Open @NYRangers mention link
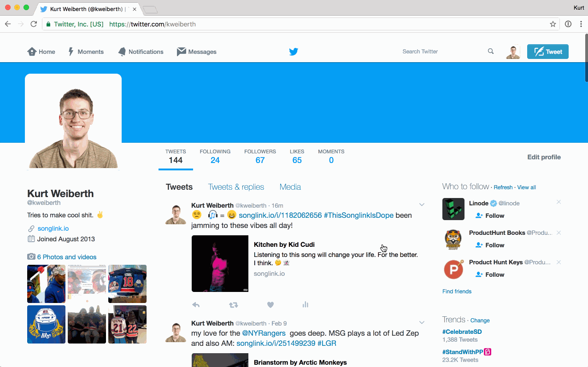 (x=264, y=333)
